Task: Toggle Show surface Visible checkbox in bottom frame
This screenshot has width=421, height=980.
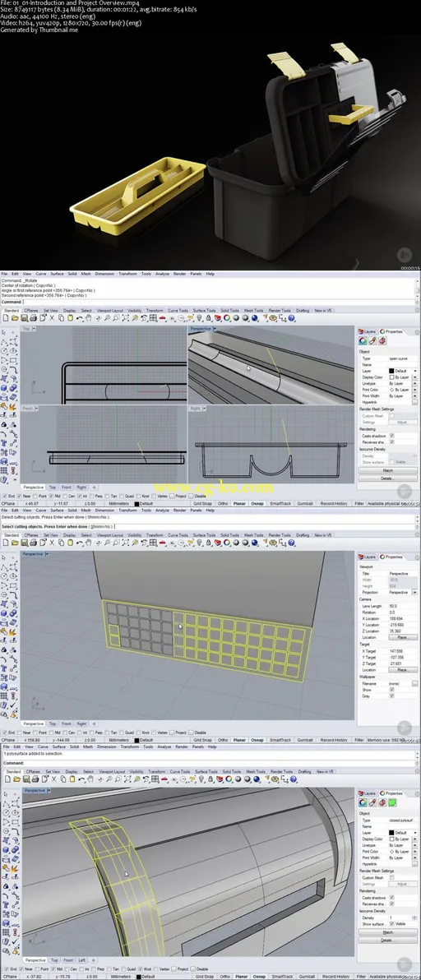Action: 391,924
